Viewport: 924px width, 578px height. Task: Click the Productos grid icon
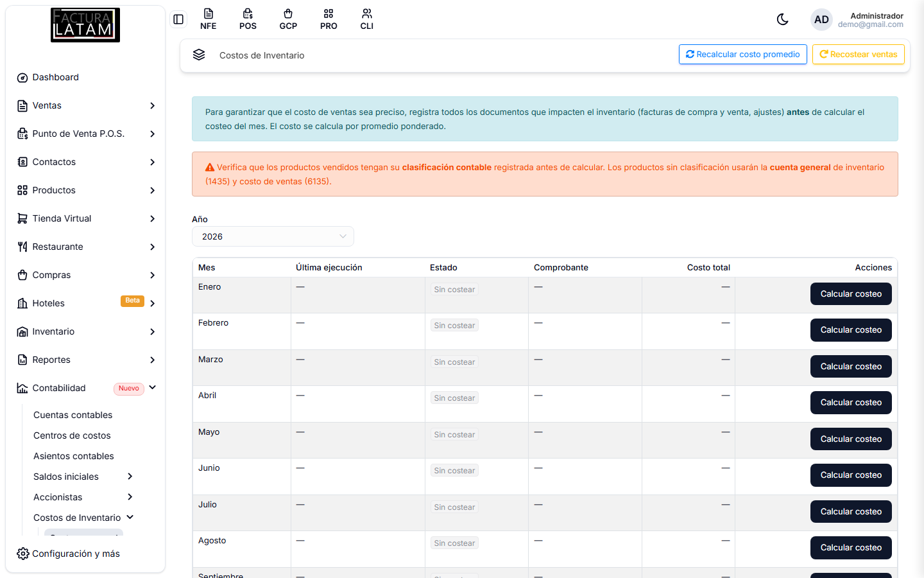coord(22,190)
